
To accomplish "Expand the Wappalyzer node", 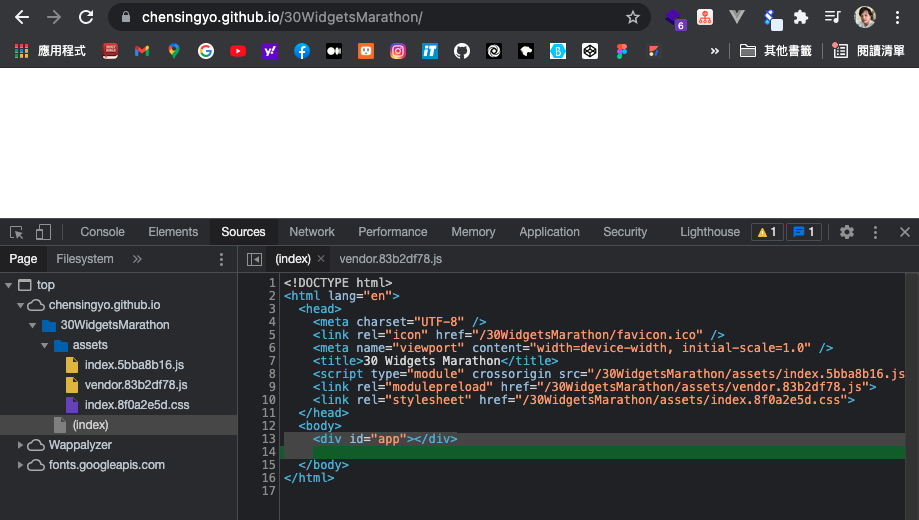I will (x=20, y=445).
